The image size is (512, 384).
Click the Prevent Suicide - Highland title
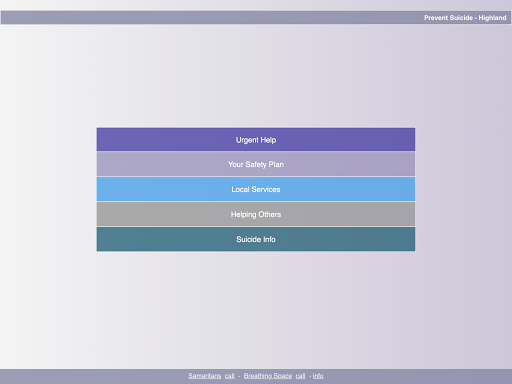465,18
